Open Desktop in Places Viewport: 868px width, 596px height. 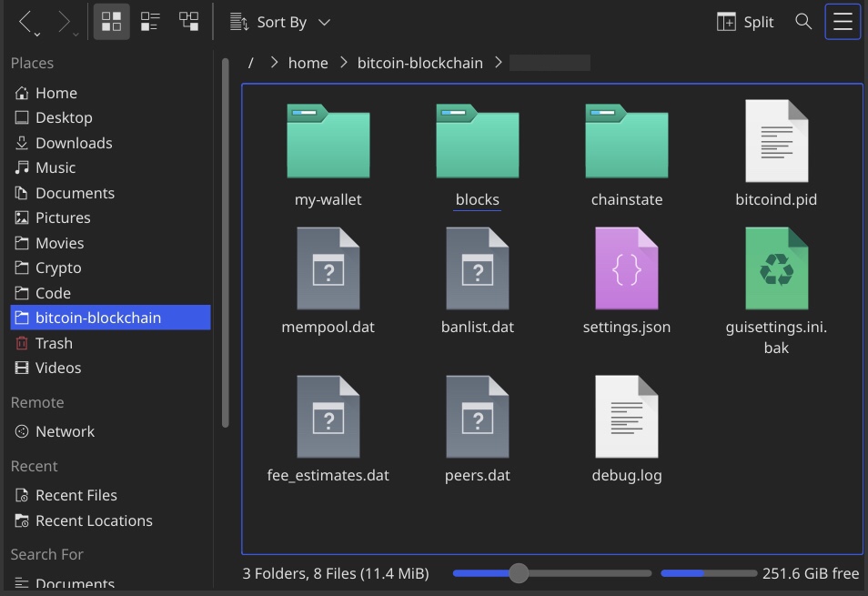point(110,118)
